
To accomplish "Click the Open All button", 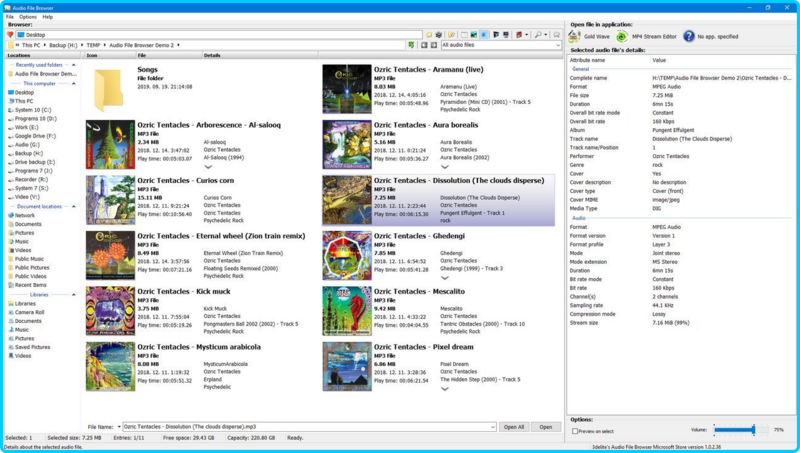I will click(x=514, y=427).
